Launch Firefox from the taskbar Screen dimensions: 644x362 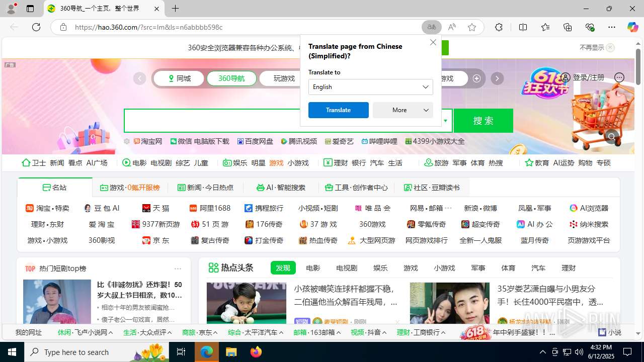256,352
